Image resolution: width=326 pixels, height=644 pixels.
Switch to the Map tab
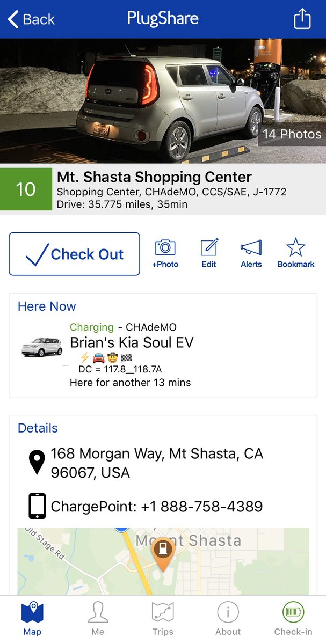[x=32, y=619]
